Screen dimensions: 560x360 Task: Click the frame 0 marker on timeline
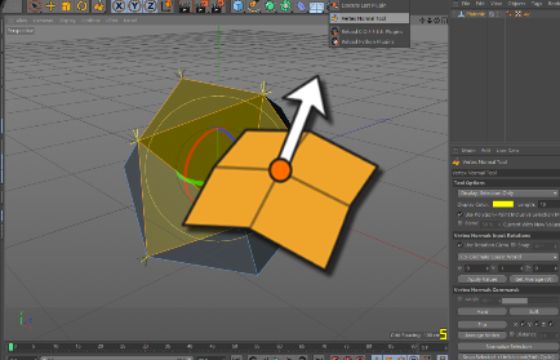[x=11, y=347]
